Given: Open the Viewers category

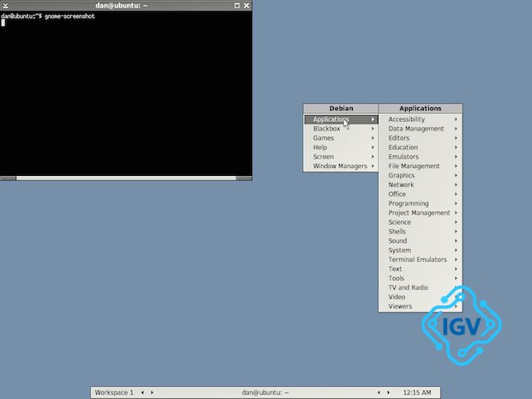Looking at the screenshot, I should 420,305.
